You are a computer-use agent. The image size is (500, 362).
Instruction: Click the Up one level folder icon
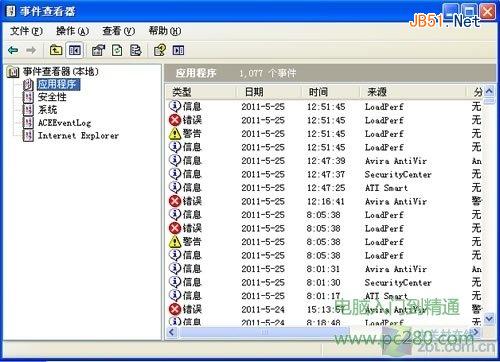coord(56,50)
